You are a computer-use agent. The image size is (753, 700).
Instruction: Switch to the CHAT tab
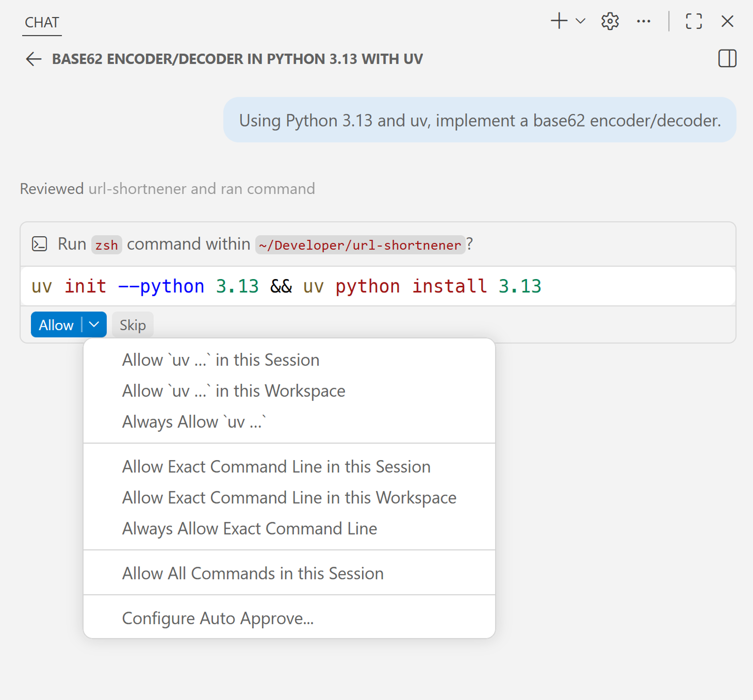[42, 22]
